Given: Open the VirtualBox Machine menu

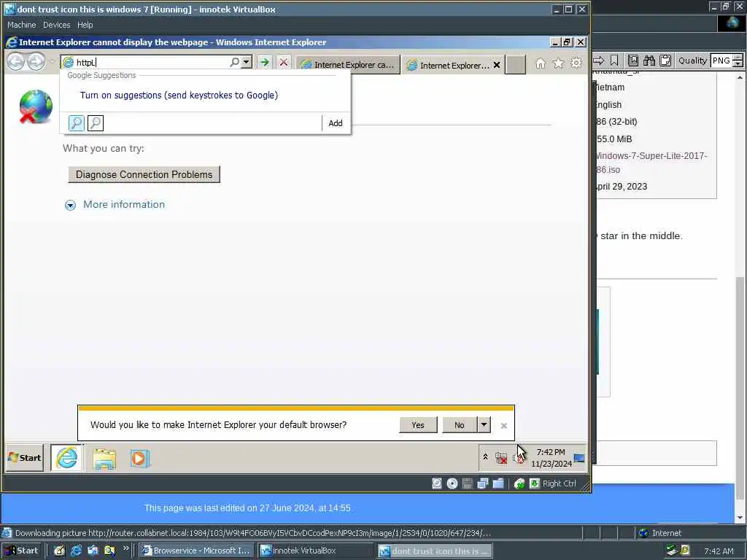Looking at the screenshot, I should (21, 25).
